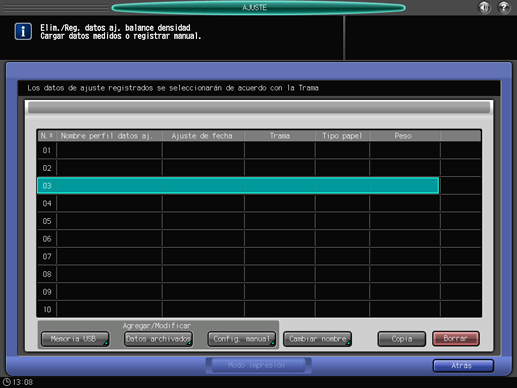Select row 09 in the table
Viewport: 517px width, 388px height.
click(238, 292)
